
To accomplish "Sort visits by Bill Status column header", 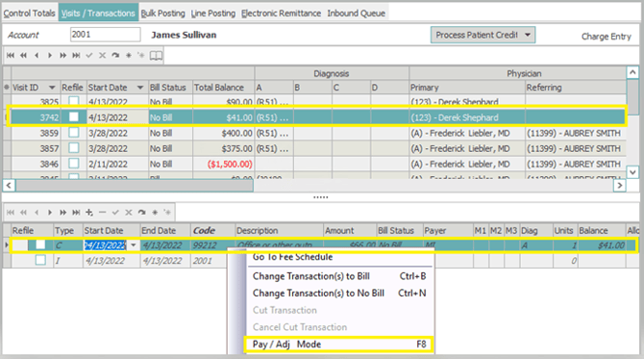I will [170, 88].
